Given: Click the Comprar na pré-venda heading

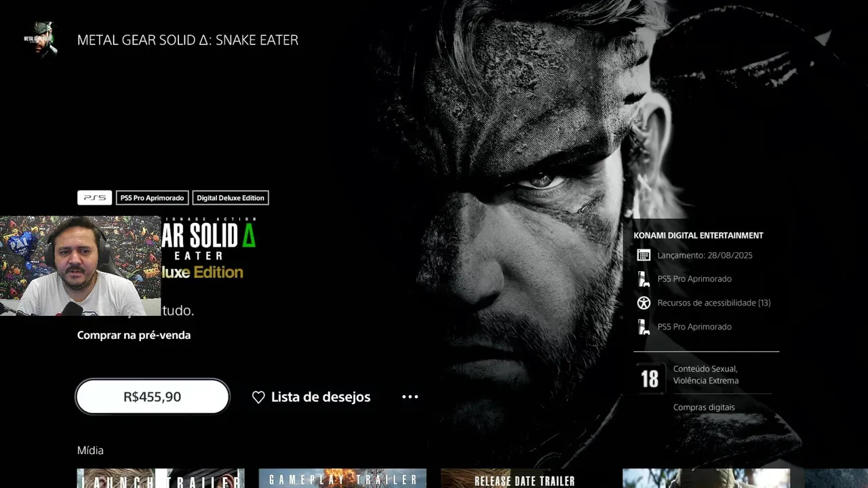Looking at the screenshot, I should pos(134,335).
